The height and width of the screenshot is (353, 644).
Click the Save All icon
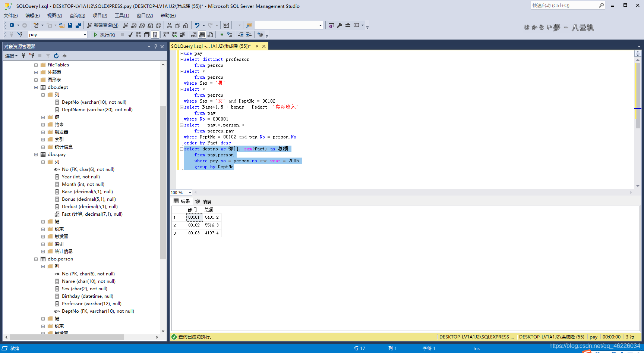pos(78,25)
